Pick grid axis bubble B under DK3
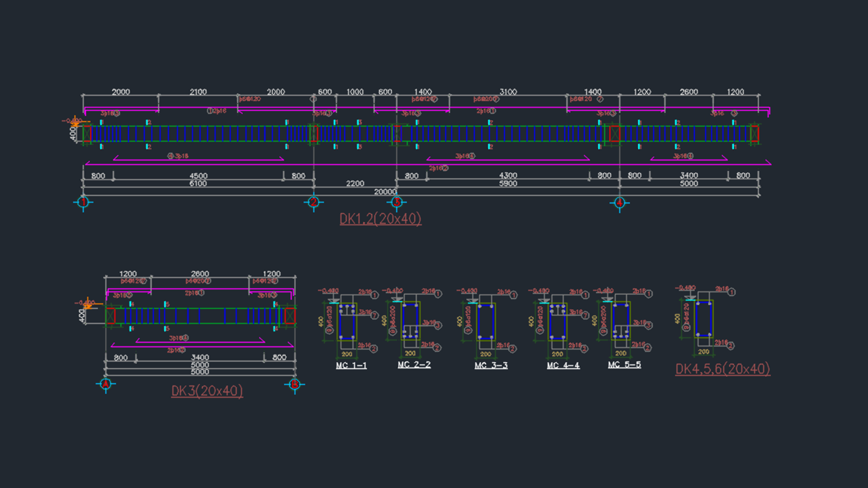Viewport: 868px width, 488px height. [x=294, y=384]
